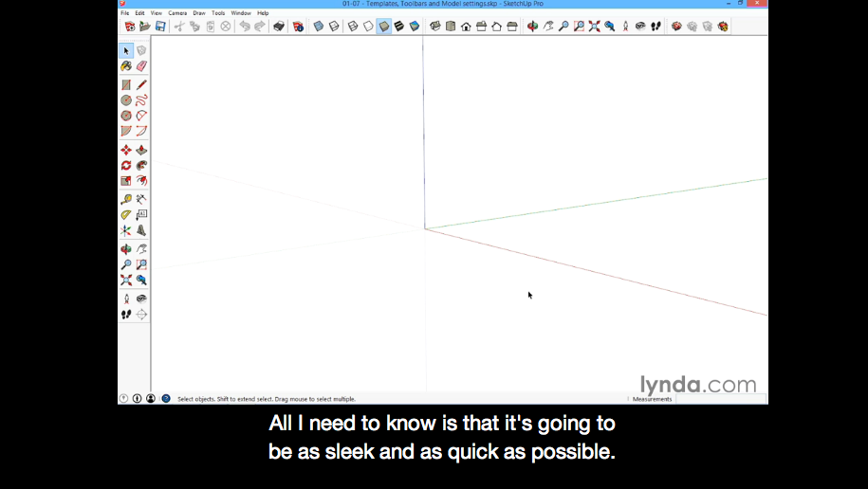868x489 pixels.
Task: Click Zoom Window in top Camera toolbar
Action: 579,26
